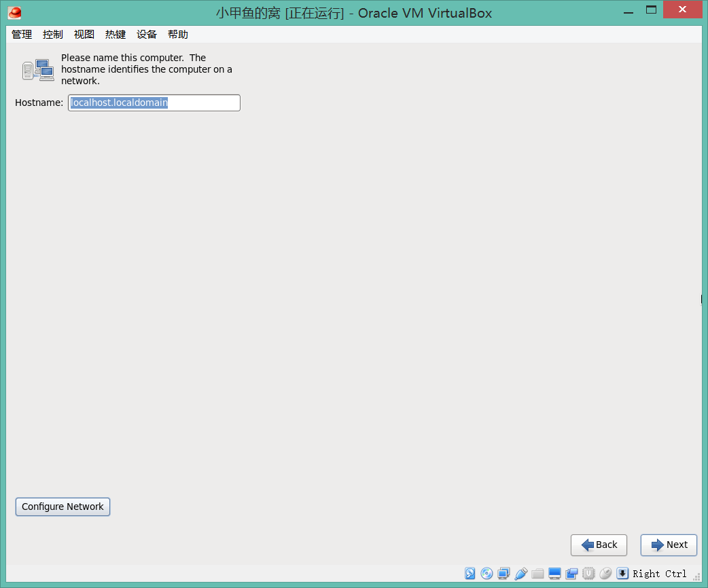The image size is (708, 588).
Task: Open the 热键 menu
Action: (116, 35)
